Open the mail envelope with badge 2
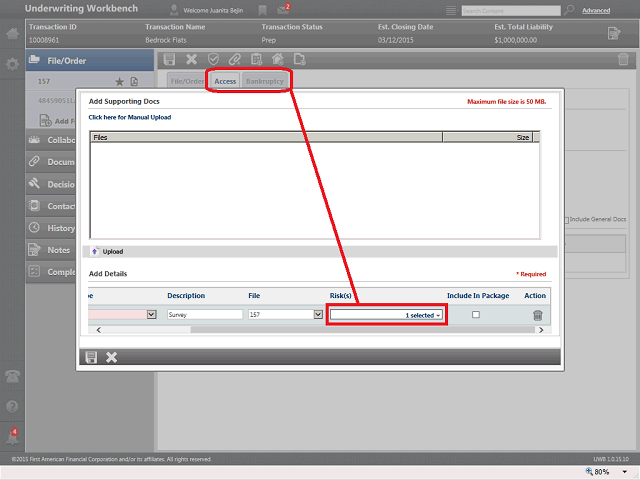640x480 pixels. (x=283, y=9)
